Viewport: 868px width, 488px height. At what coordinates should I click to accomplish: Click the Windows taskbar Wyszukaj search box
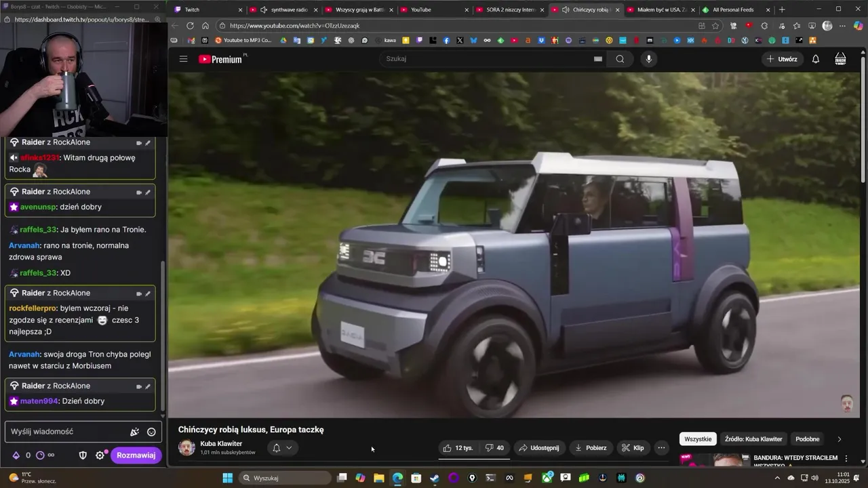(x=285, y=478)
